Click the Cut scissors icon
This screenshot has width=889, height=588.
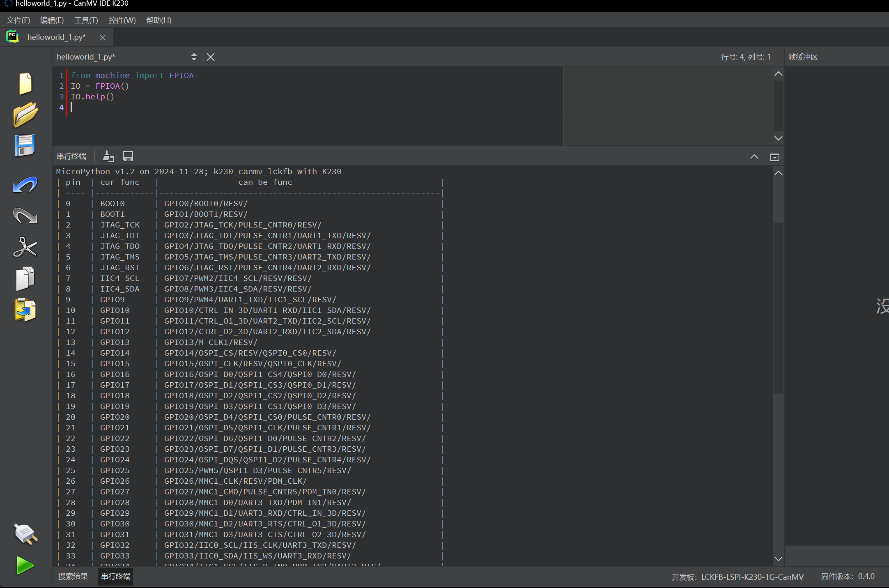click(x=25, y=247)
